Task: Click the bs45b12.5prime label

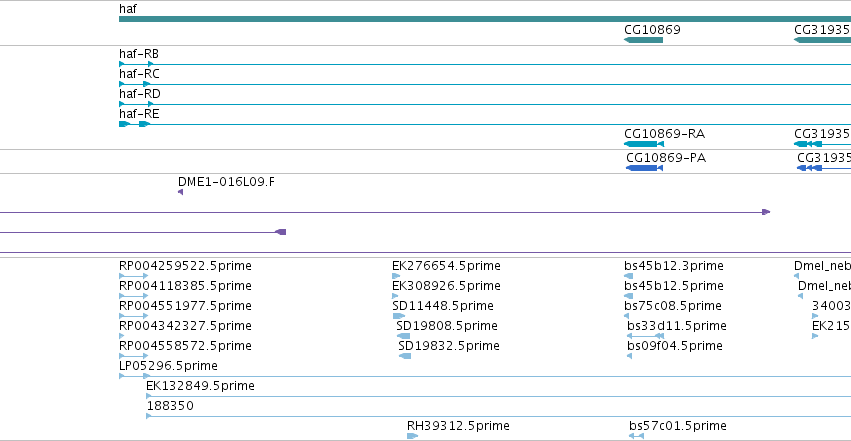Action: point(674,286)
